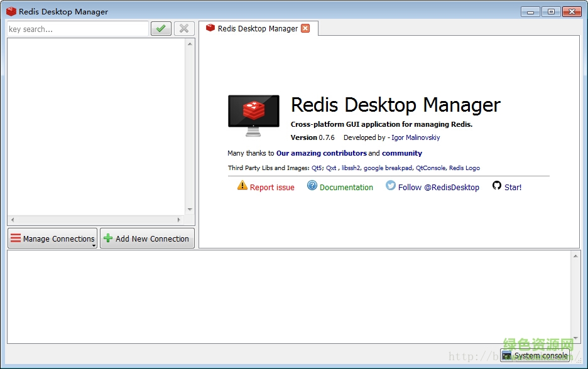Click the Redis cube icon in the title bar

pyautogui.click(x=10, y=11)
